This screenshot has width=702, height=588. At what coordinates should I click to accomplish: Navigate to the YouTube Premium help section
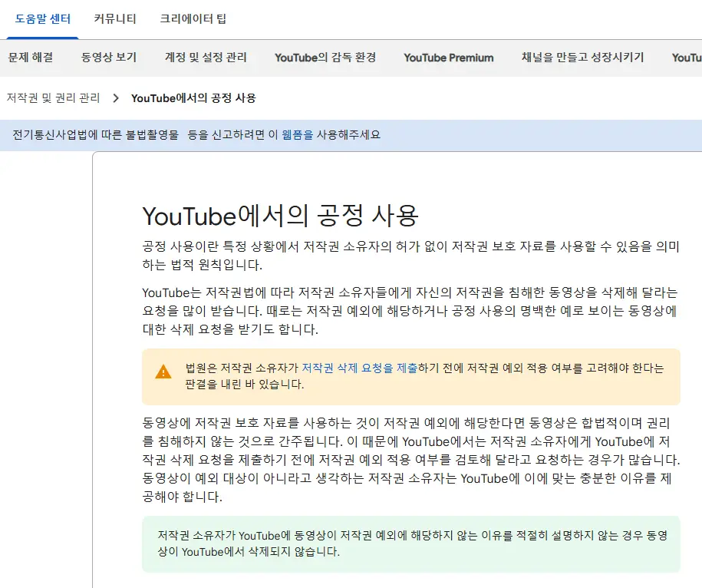click(x=448, y=58)
